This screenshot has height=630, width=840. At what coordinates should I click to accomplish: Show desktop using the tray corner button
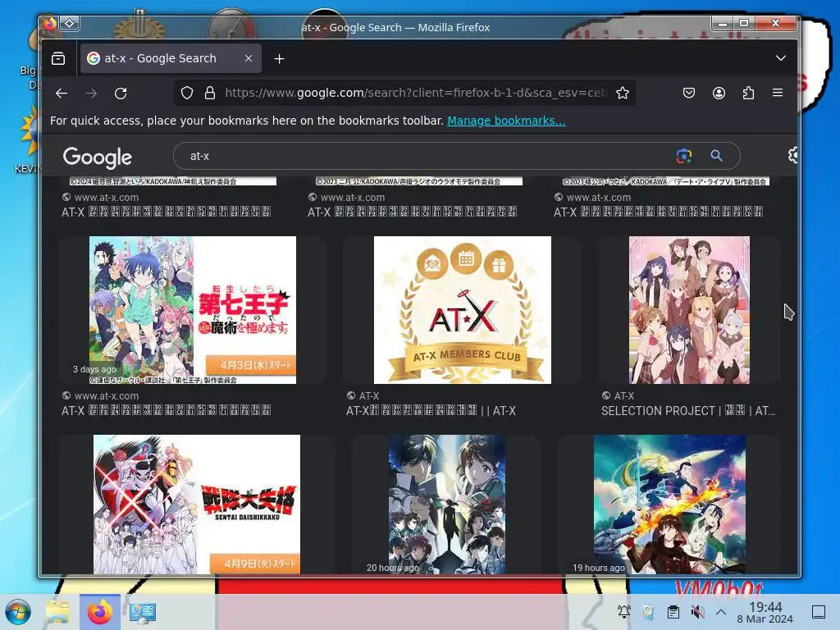click(818, 612)
